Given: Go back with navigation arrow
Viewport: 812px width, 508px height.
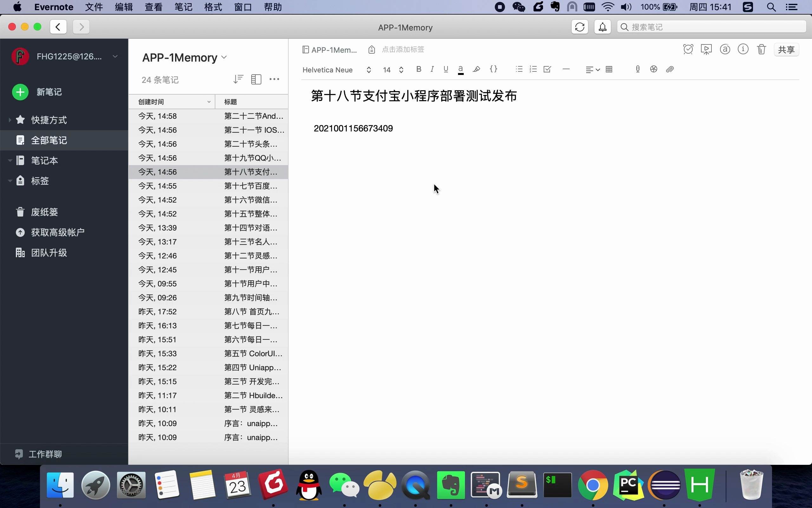Looking at the screenshot, I should click(x=58, y=27).
